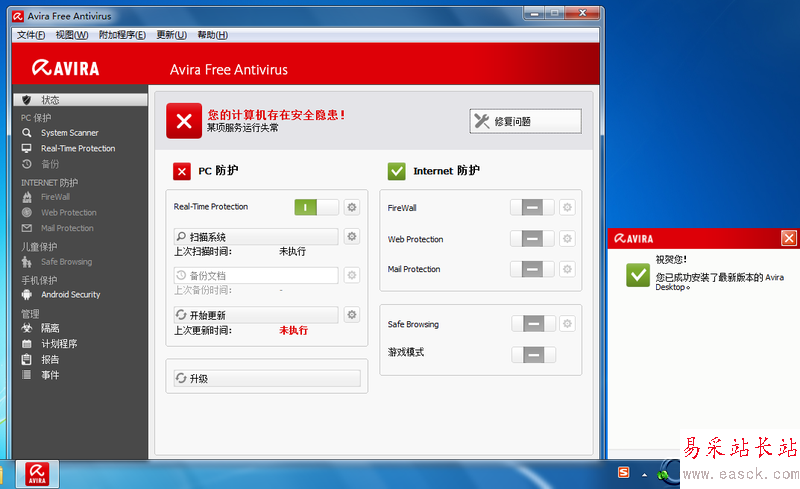Open 扫描系统 settings gear
This screenshot has width=800, height=489.
pyautogui.click(x=352, y=236)
